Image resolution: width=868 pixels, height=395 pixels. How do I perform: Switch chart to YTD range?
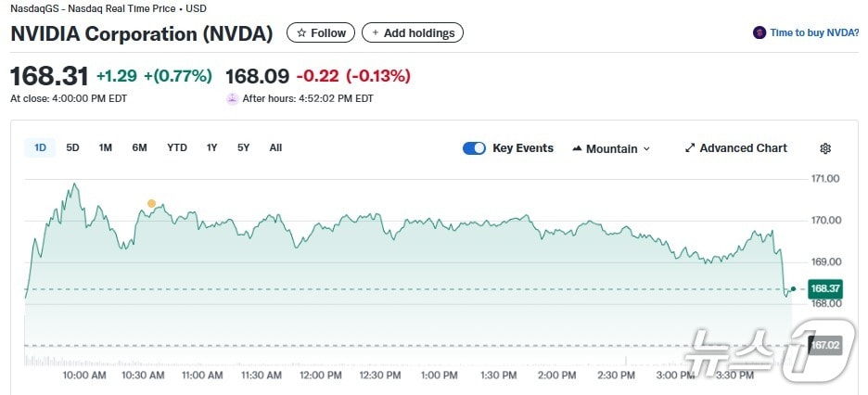click(177, 147)
